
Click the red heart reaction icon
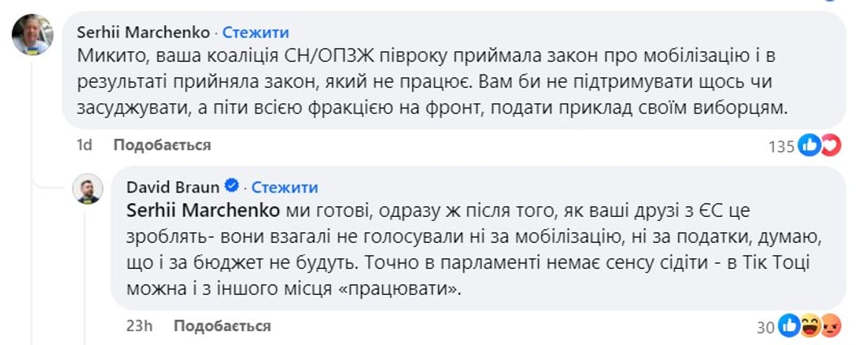(x=830, y=146)
